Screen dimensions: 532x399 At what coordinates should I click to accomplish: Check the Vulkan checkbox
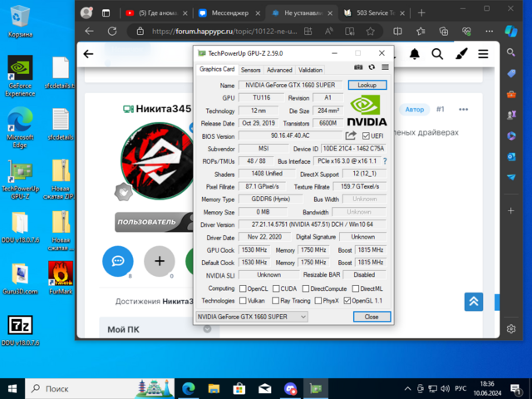[243, 301]
